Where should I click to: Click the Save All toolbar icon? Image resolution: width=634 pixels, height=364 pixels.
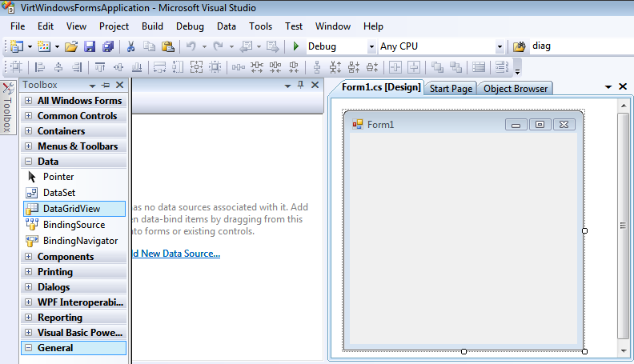pyautogui.click(x=107, y=46)
